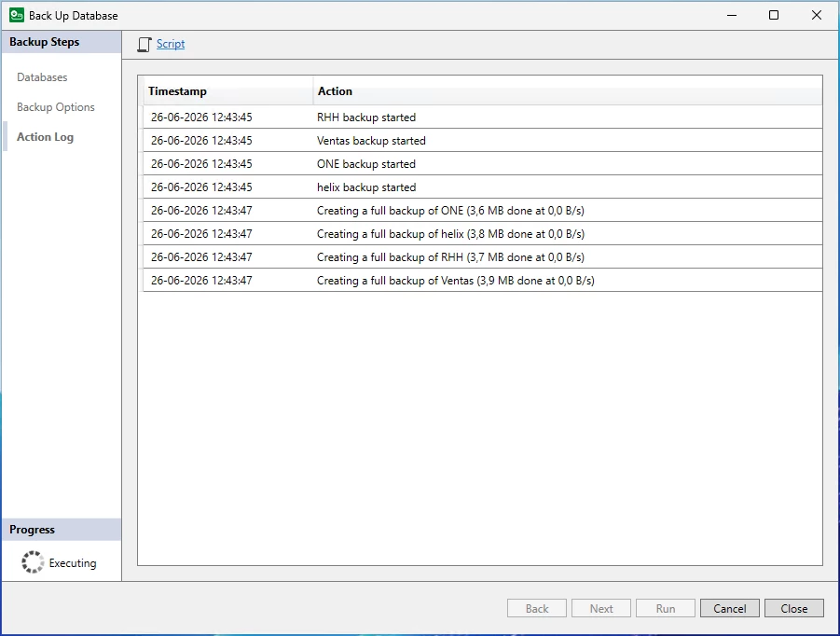840x636 pixels.
Task: Click the Timestamp column header
Action: (227, 91)
